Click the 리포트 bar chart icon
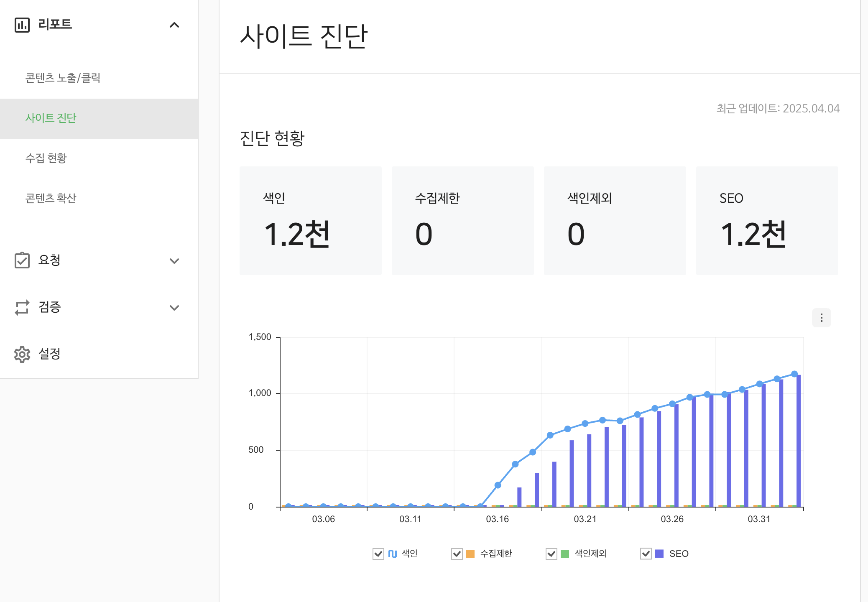The width and height of the screenshot is (868, 602). point(22,25)
